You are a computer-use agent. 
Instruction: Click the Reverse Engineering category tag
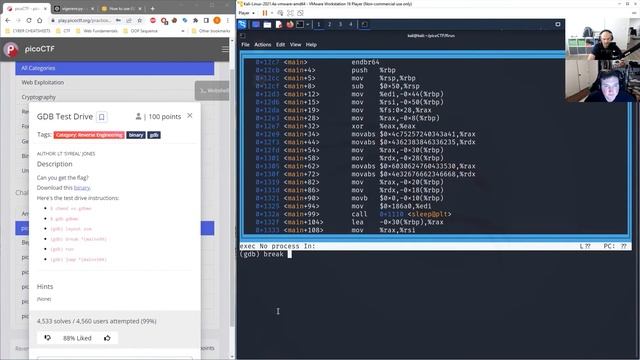(x=89, y=135)
